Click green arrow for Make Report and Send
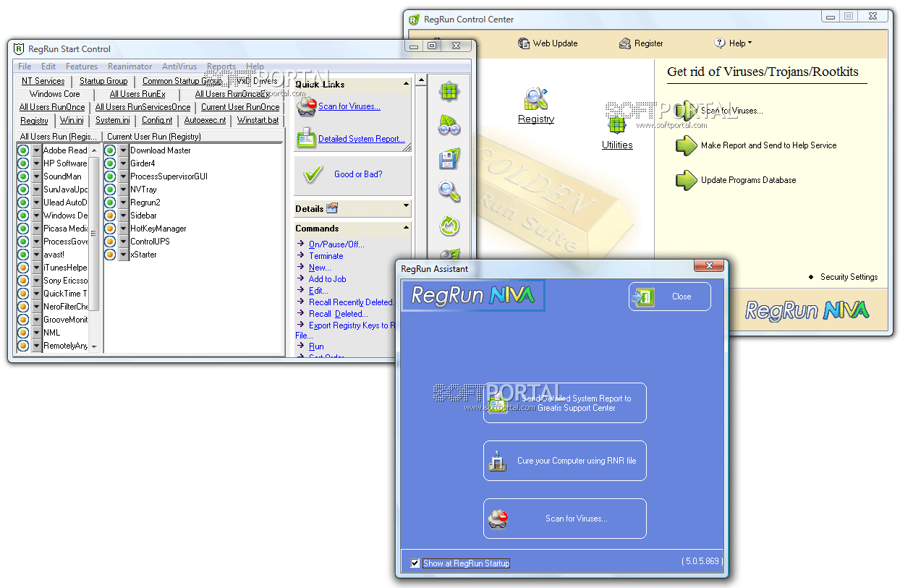900x588 pixels. (x=686, y=145)
